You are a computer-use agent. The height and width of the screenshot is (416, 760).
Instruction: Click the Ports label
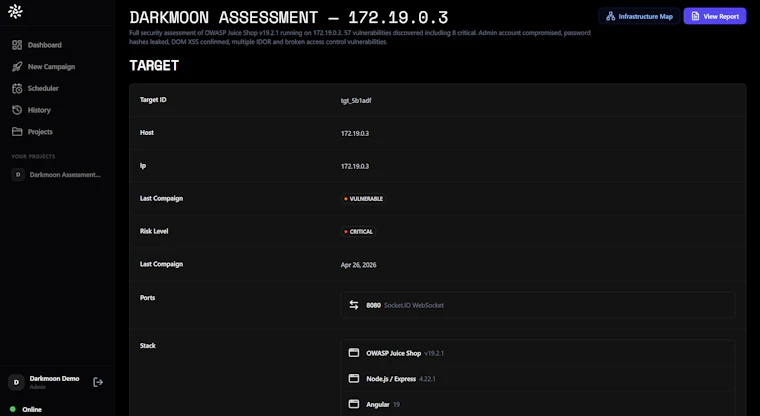point(147,298)
